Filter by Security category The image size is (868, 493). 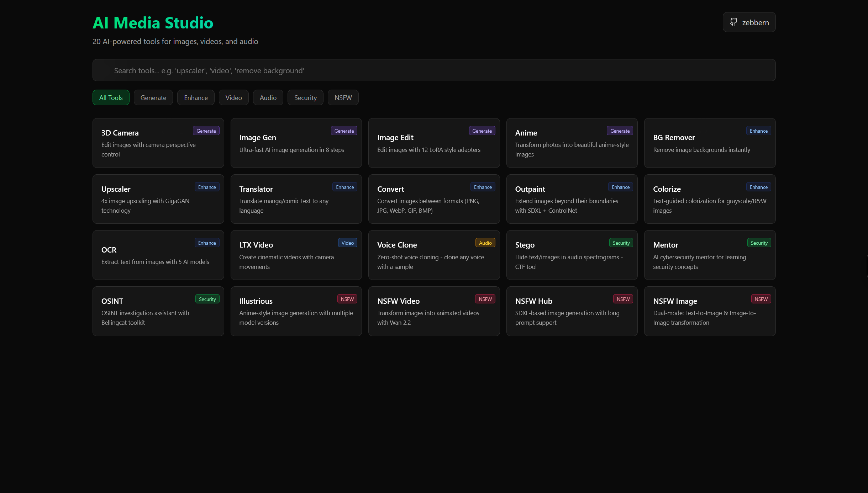305,97
